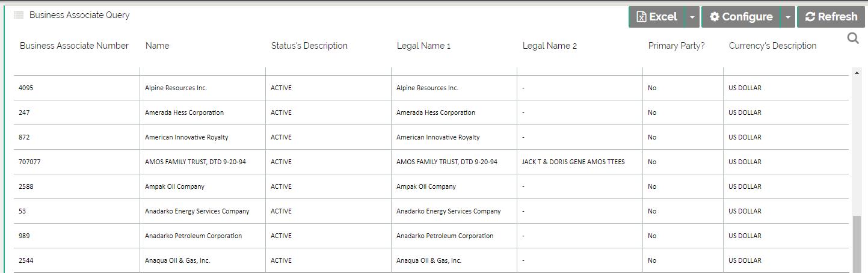Click the list icon beside Business Associate Query
The width and height of the screenshot is (868, 273).
pyautogui.click(x=19, y=15)
